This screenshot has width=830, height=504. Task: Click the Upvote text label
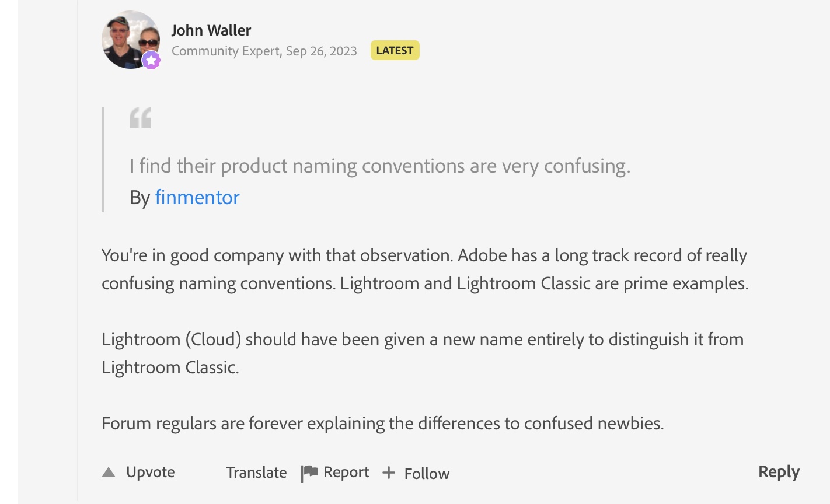[x=151, y=472]
